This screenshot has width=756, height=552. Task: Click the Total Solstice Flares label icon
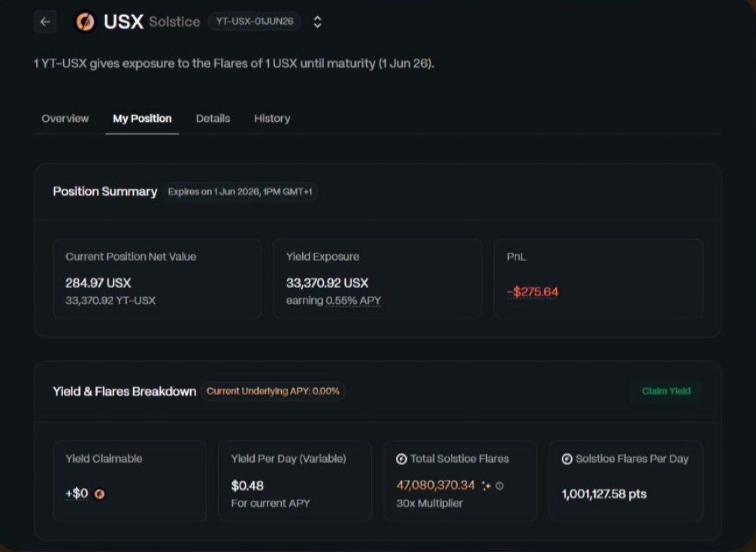[x=401, y=459]
